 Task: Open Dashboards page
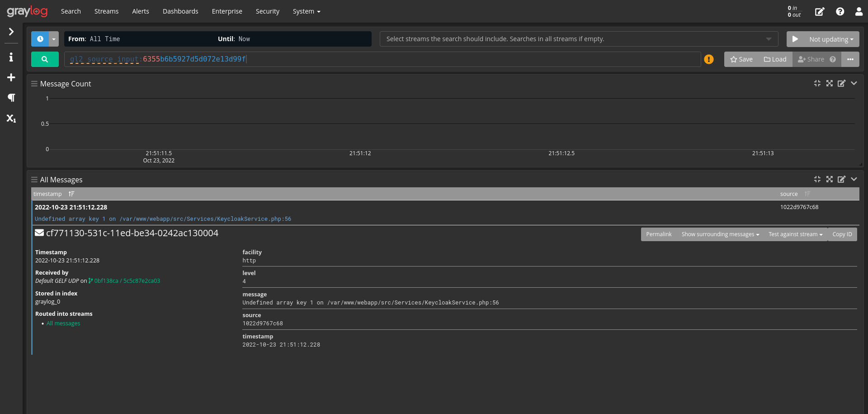coord(180,11)
